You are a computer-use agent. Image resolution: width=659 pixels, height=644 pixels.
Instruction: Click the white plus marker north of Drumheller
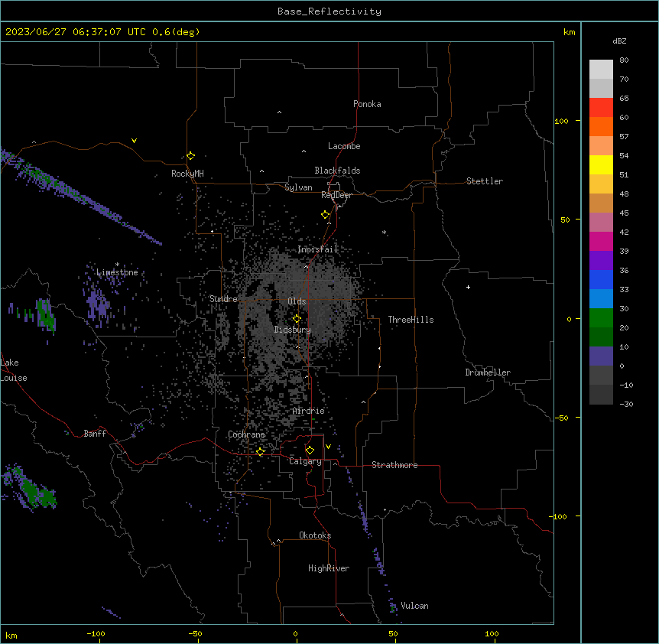pyautogui.click(x=468, y=287)
